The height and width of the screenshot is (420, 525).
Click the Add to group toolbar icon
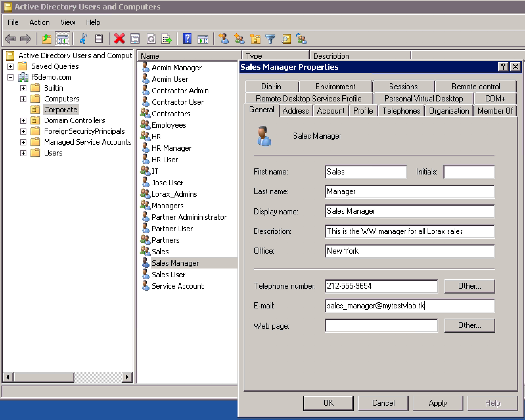[302, 39]
